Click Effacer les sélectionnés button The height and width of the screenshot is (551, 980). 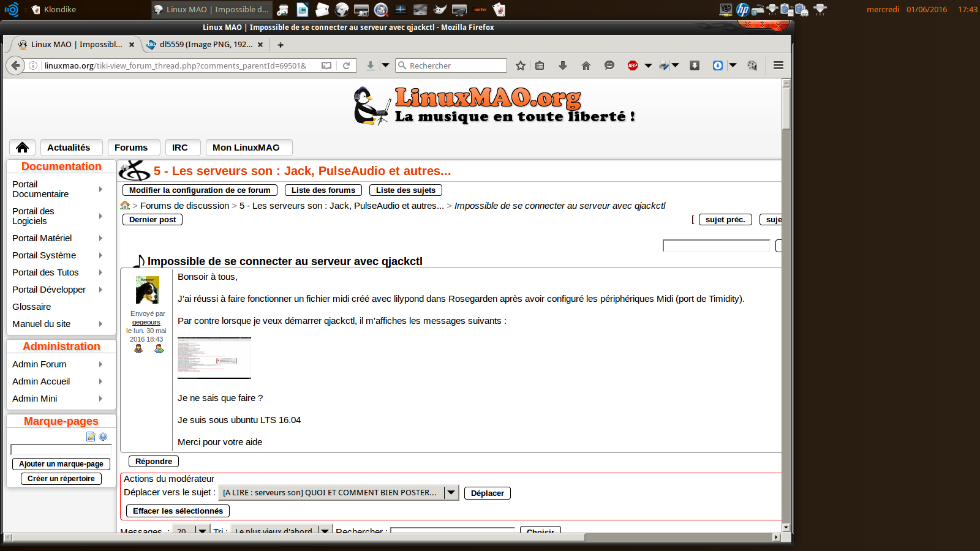click(x=178, y=511)
